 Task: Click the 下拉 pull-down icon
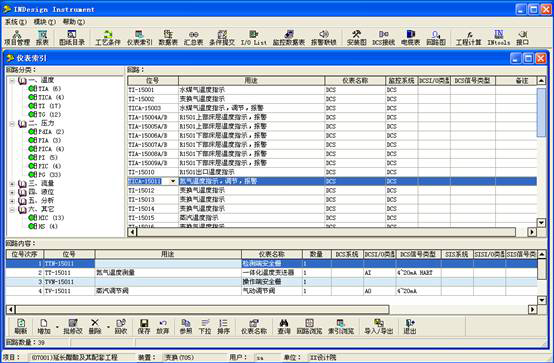coord(205,326)
